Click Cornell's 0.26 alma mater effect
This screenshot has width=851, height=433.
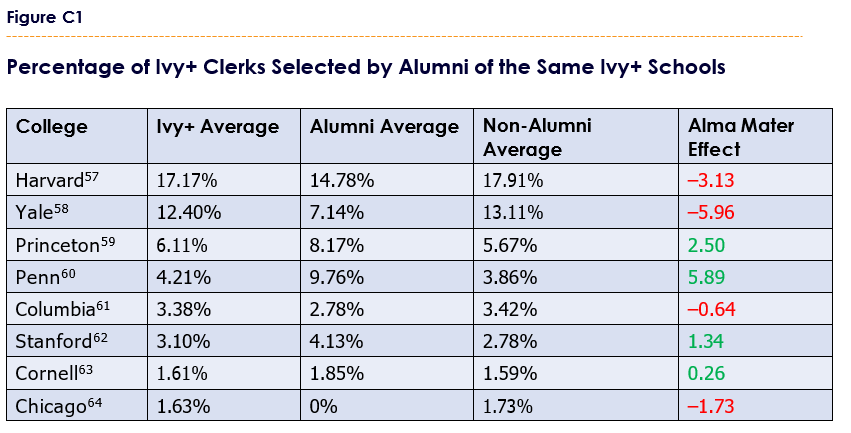pos(706,373)
